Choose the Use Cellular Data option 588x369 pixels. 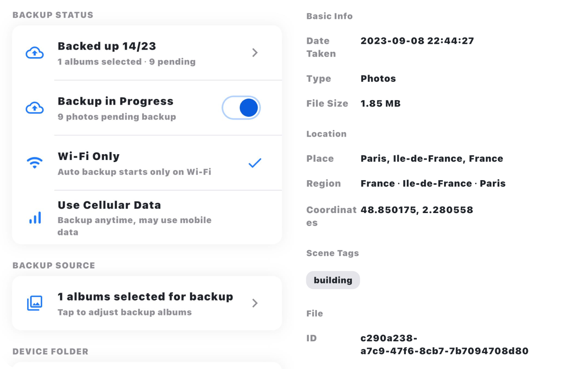click(147, 218)
